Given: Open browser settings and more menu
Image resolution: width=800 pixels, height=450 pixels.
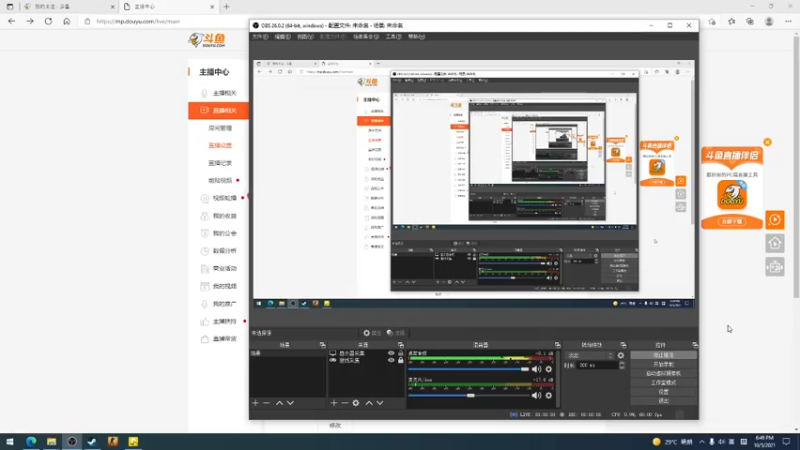Looking at the screenshot, I should [788, 21].
